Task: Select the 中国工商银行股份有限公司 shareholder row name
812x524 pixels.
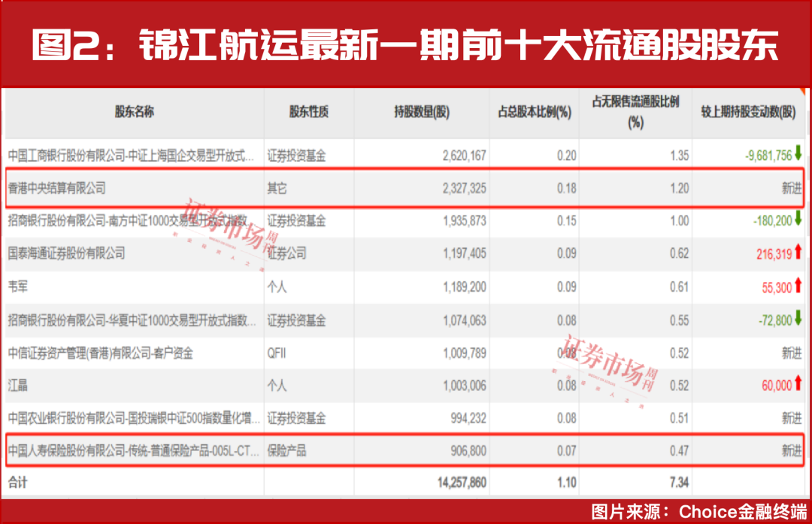Action: (x=131, y=156)
